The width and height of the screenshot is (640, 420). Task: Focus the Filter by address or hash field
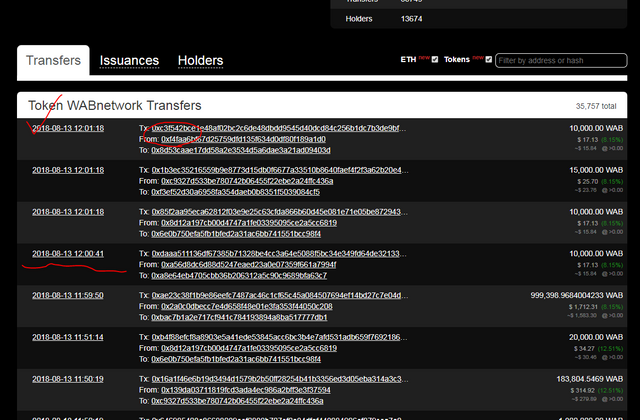561,60
